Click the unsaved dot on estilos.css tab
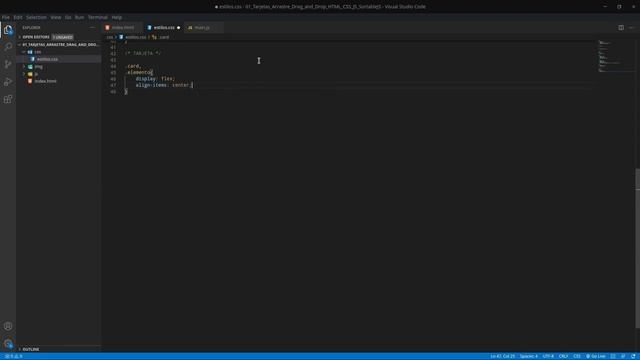Screen dimensions: 640x360 tap(178, 28)
